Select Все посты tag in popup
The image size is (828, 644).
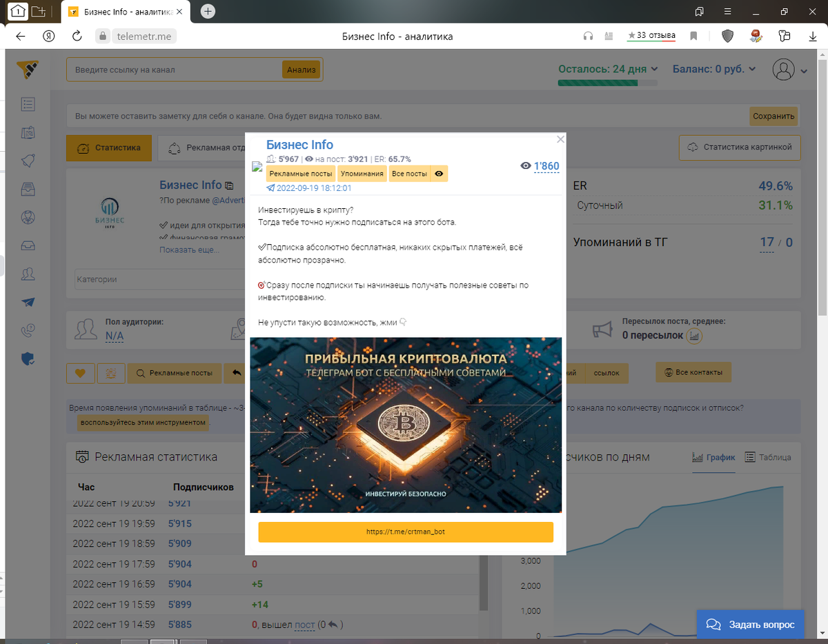point(409,174)
